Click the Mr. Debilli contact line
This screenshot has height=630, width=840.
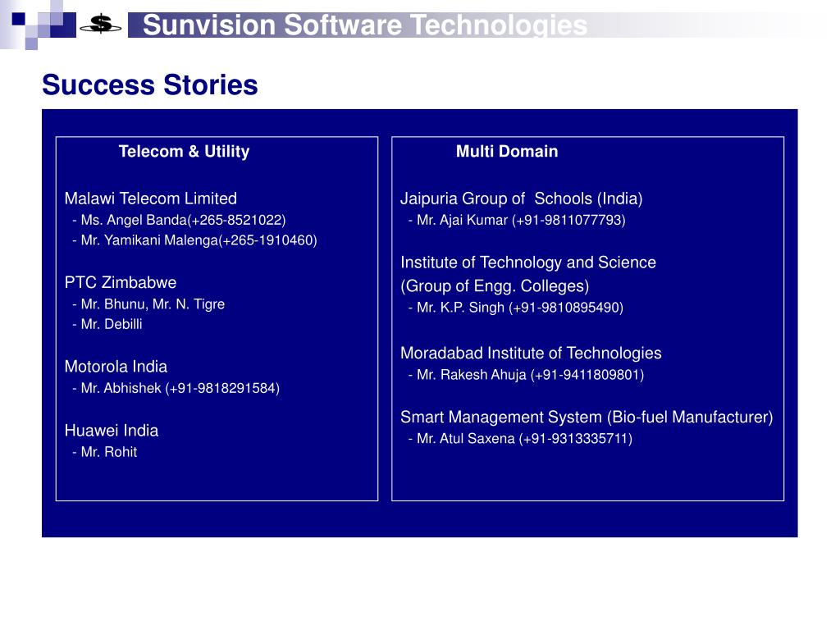click(x=107, y=325)
